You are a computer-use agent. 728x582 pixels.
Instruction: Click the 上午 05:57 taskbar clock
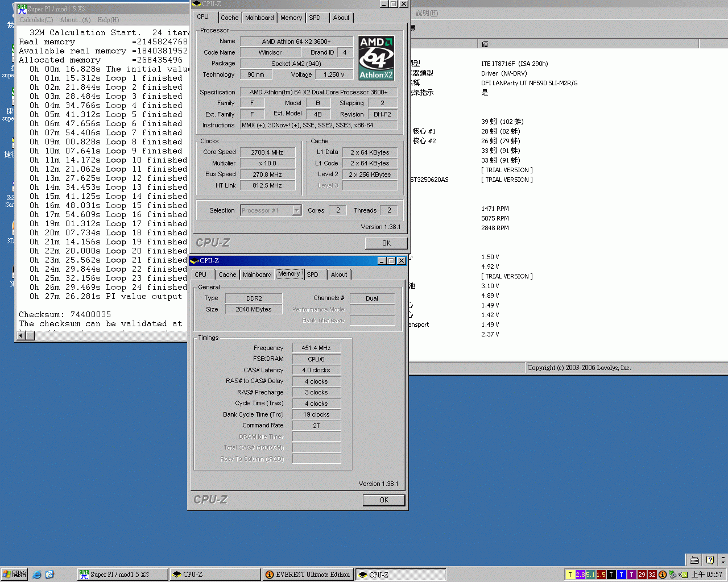(706, 575)
